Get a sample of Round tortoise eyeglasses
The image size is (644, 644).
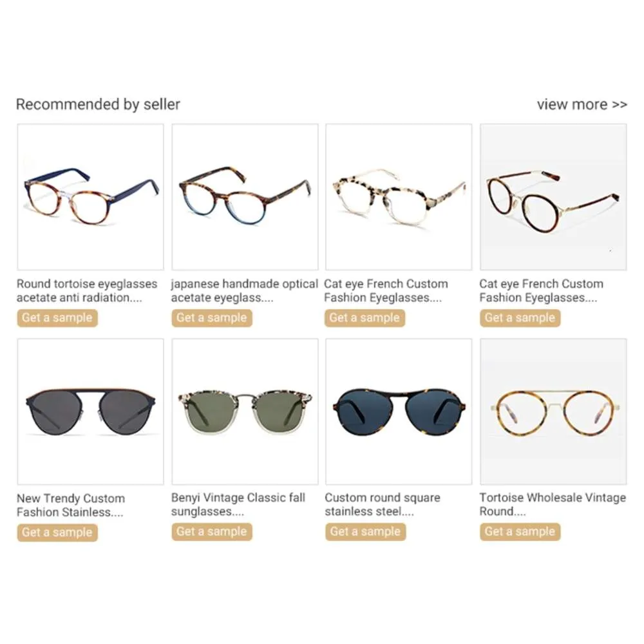pos(57,318)
